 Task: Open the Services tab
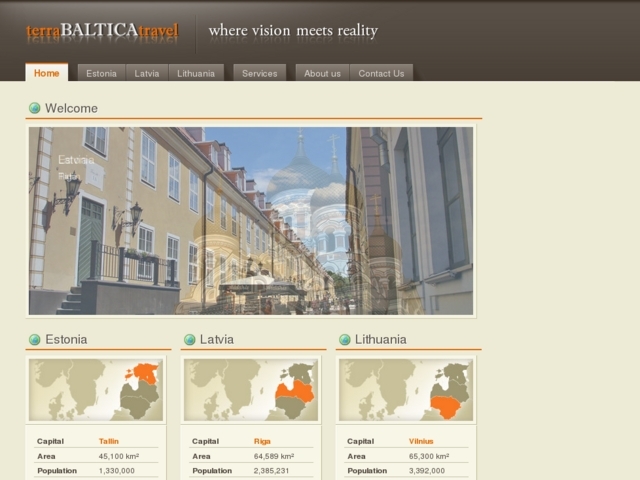pos(260,73)
